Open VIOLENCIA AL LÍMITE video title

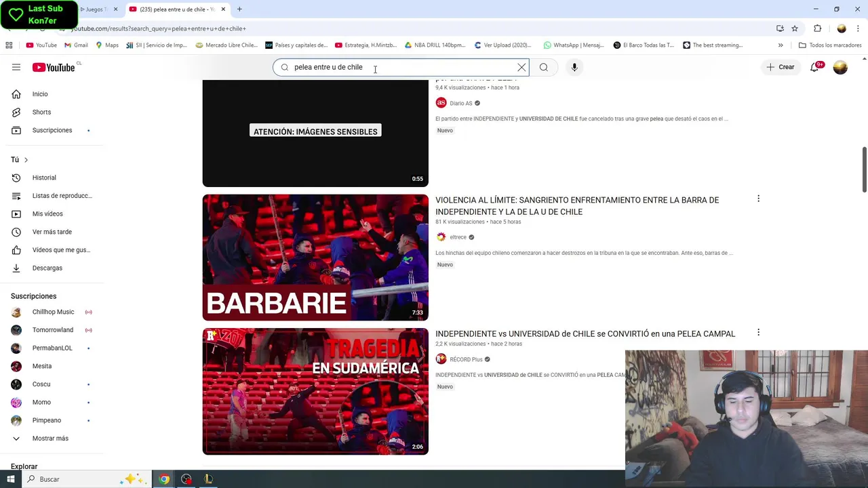pos(577,206)
